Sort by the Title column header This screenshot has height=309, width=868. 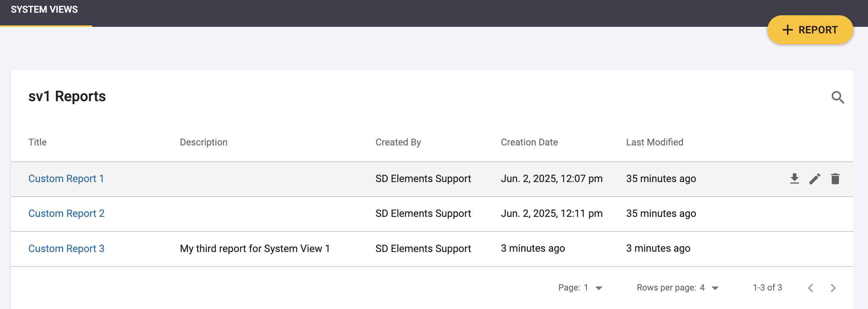point(37,142)
